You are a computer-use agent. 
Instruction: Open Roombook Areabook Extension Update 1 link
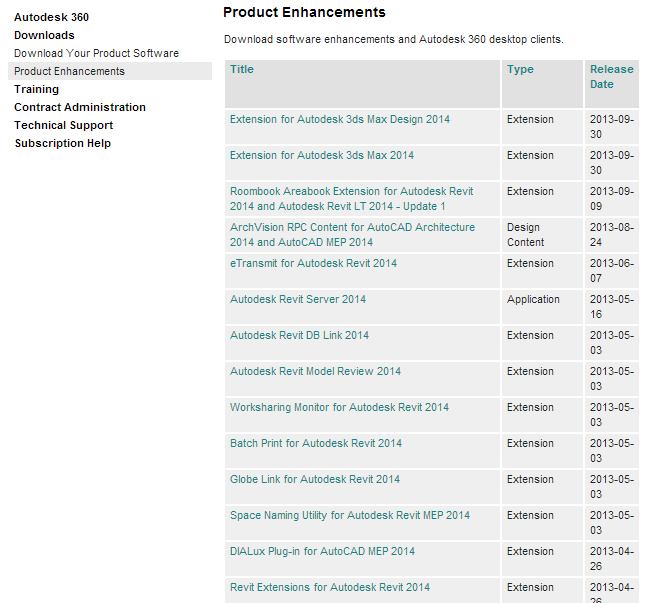tap(352, 199)
